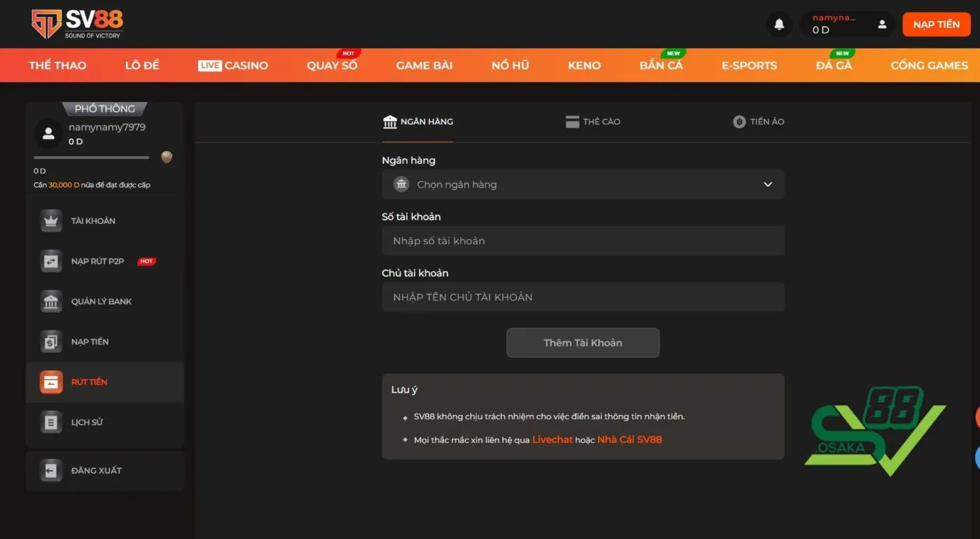The width and height of the screenshot is (980, 539).
Task: Open the Cổng Games menu
Action: coord(929,65)
